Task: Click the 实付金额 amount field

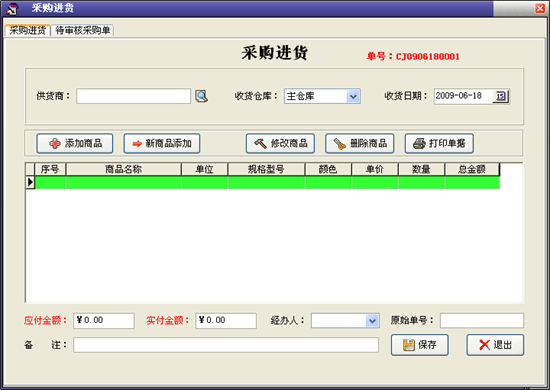Action: [x=226, y=321]
